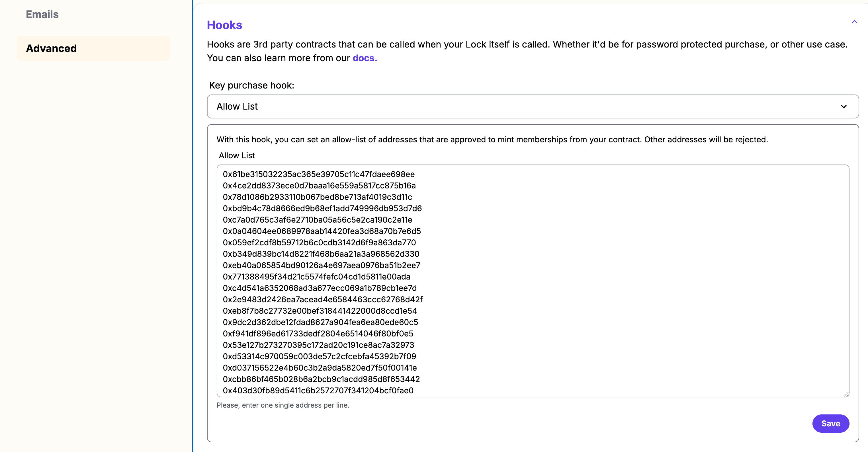868x452 pixels.
Task: Click the address line beginning 0x0a04604ee
Action: point(322,231)
